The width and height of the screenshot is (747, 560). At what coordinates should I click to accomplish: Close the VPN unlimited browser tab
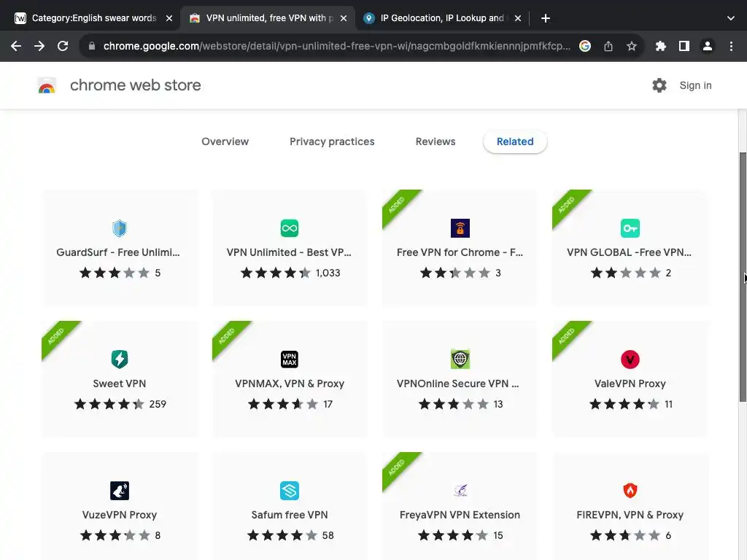point(344,18)
